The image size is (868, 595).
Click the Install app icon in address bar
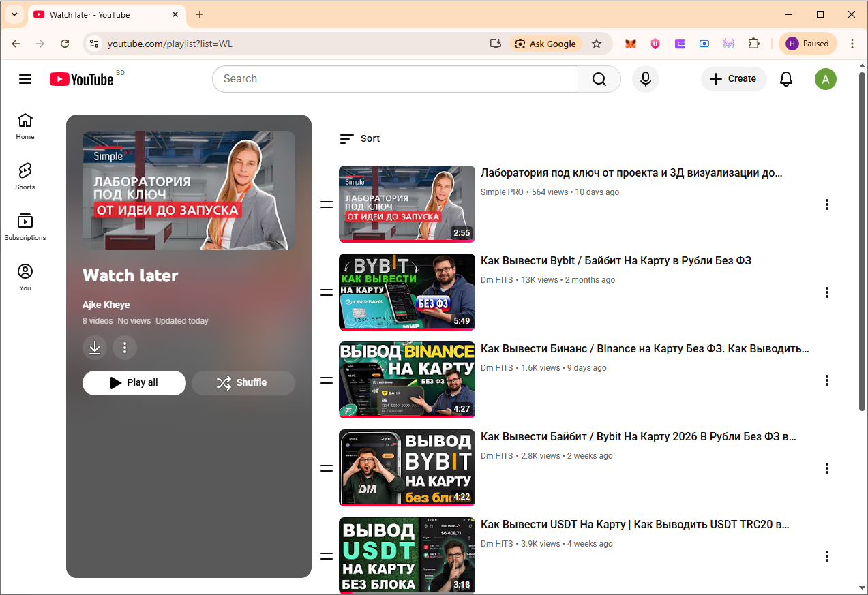(x=496, y=44)
